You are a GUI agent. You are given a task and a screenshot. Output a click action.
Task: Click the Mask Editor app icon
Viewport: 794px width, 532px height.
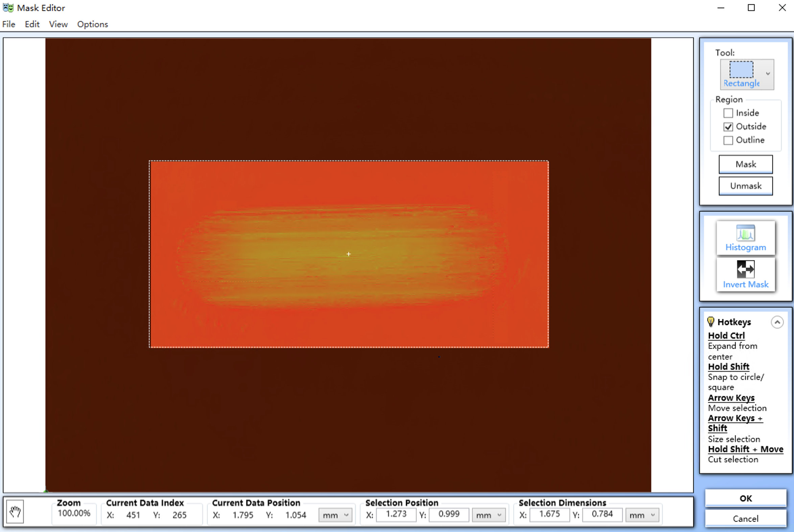(7, 7)
